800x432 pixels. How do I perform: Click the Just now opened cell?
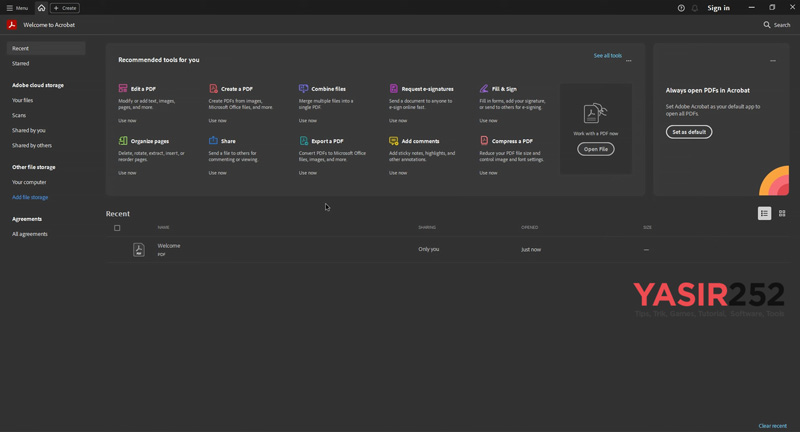(531, 250)
